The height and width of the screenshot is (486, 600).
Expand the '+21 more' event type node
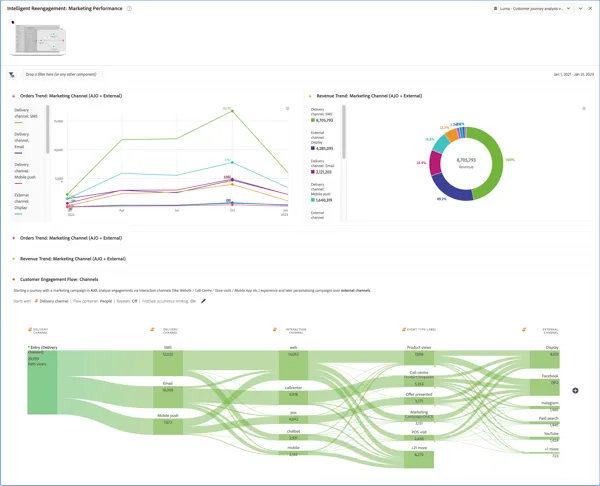point(419,459)
